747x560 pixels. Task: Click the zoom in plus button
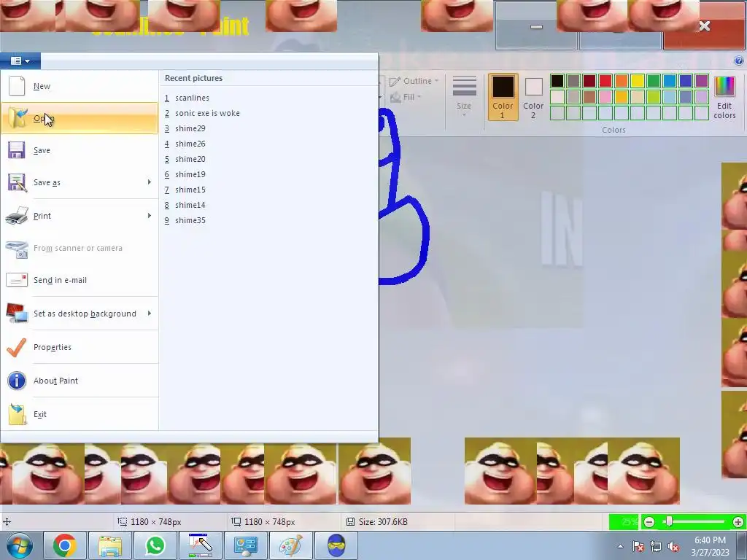738,522
